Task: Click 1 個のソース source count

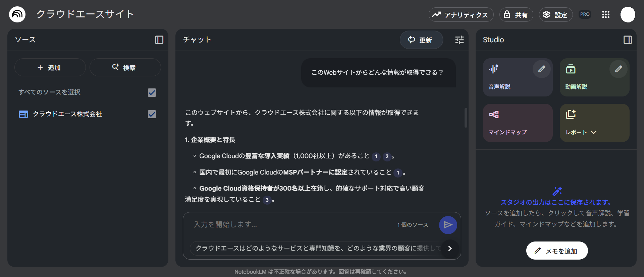Action: coord(413,225)
